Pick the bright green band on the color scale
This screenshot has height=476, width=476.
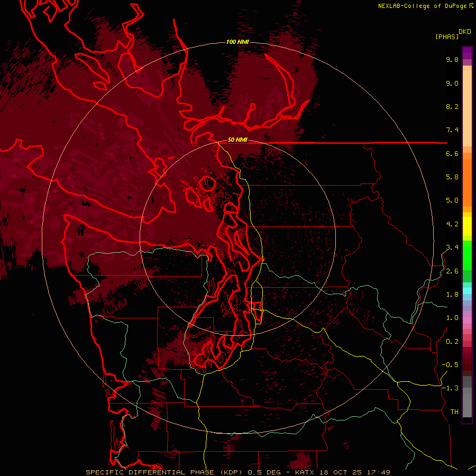coord(467,255)
